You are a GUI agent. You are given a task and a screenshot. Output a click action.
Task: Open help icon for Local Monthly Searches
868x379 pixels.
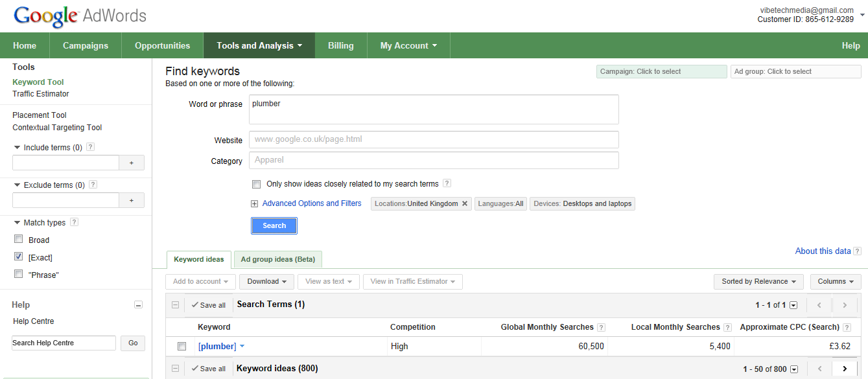tap(728, 327)
